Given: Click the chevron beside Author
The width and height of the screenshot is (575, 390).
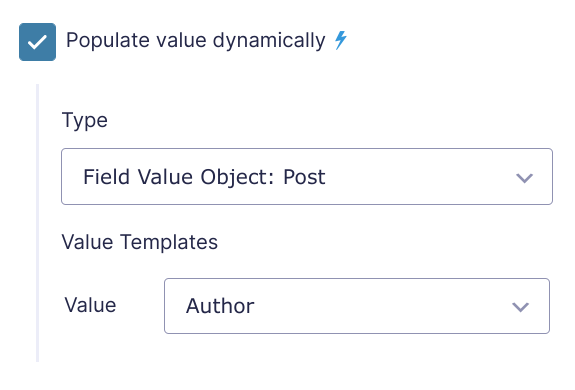Looking at the screenshot, I should tap(520, 307).
